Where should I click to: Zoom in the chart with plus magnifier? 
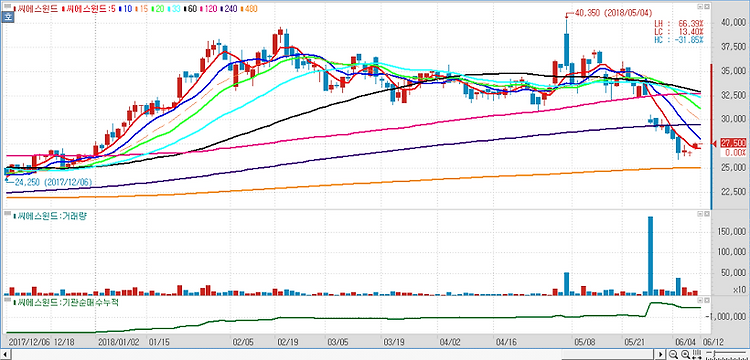tap(685, 354)
